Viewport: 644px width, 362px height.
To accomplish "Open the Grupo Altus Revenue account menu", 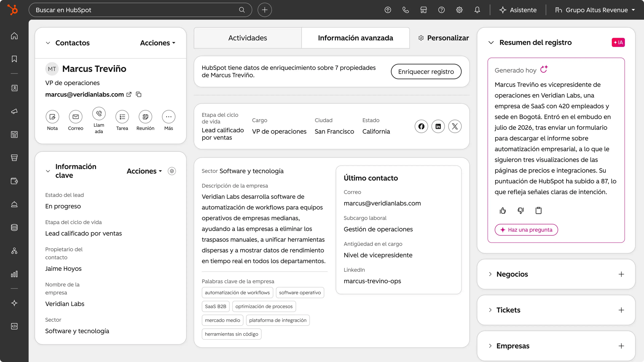I will [x=595, y=10].
